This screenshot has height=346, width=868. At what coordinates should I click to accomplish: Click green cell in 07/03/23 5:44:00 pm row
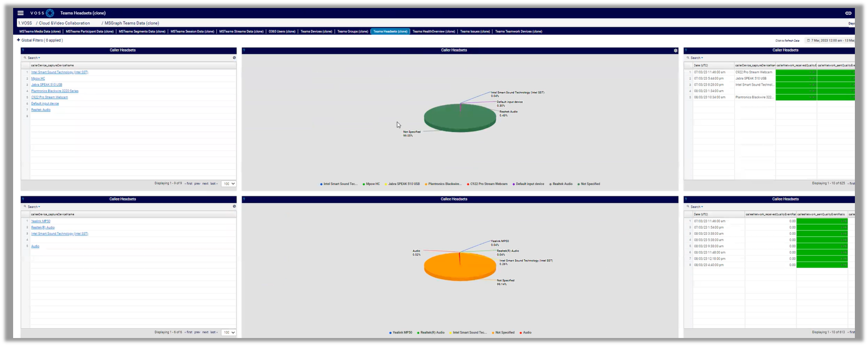[796, 78]
